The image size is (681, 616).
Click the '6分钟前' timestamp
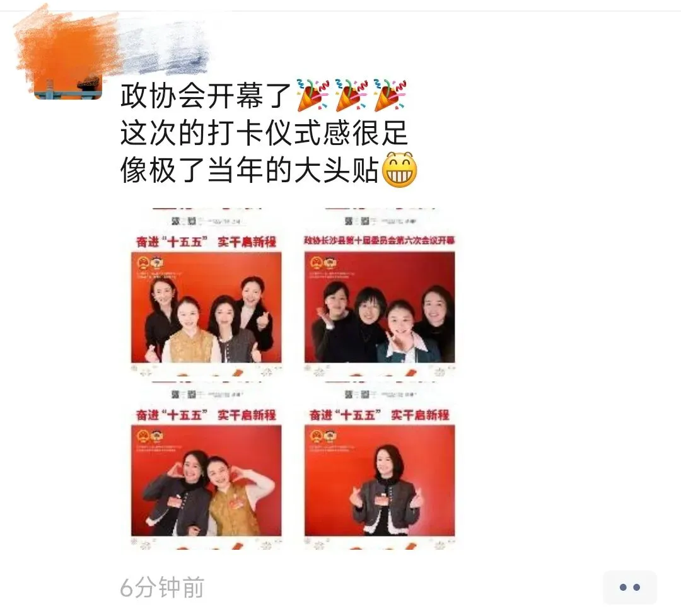(162, 588)
